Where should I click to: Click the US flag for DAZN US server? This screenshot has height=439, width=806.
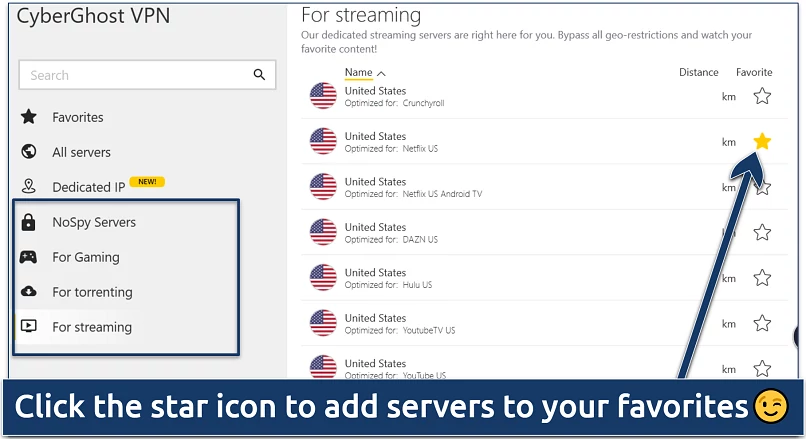(x=323, y=232)
